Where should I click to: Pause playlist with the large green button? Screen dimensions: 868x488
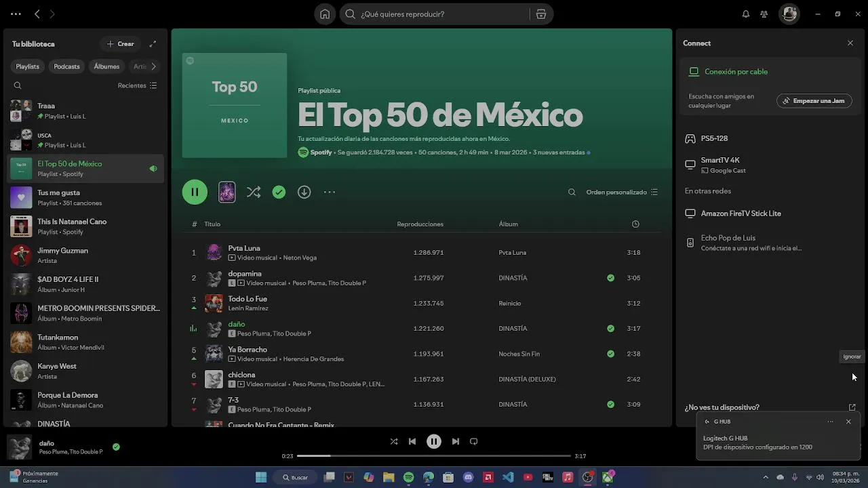point(195,192)
